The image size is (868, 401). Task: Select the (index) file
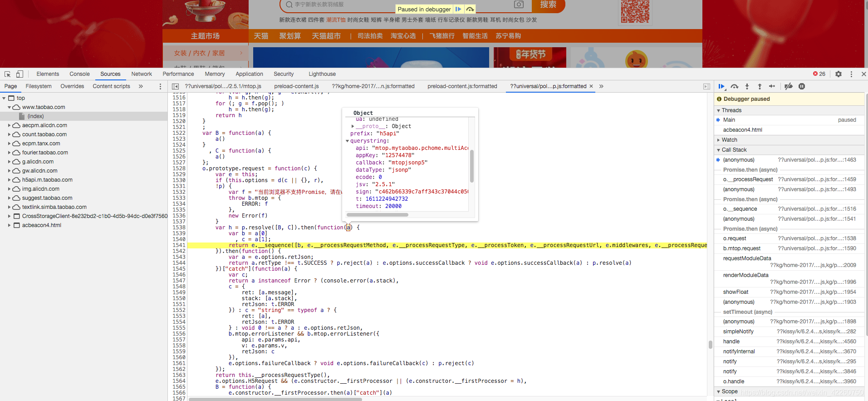tap(35, 116)
